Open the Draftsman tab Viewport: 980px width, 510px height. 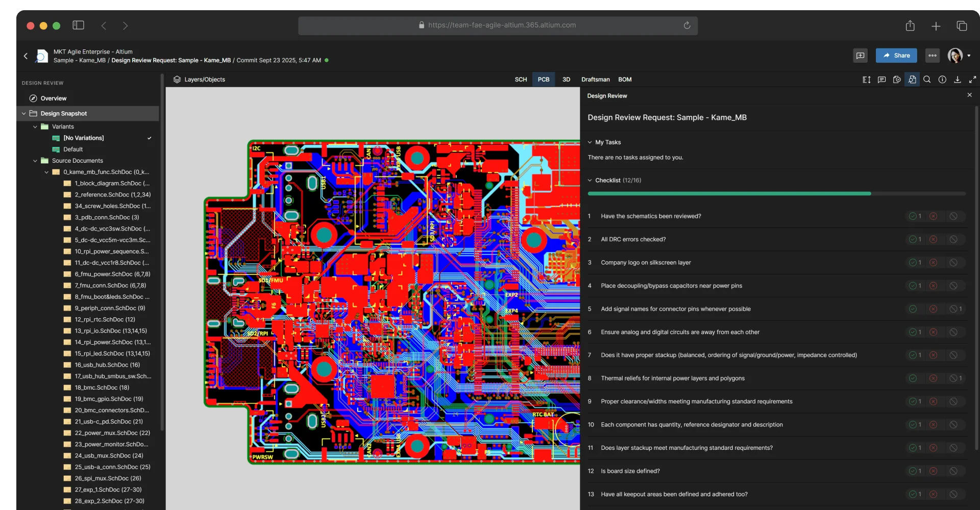tap(595, 80)
